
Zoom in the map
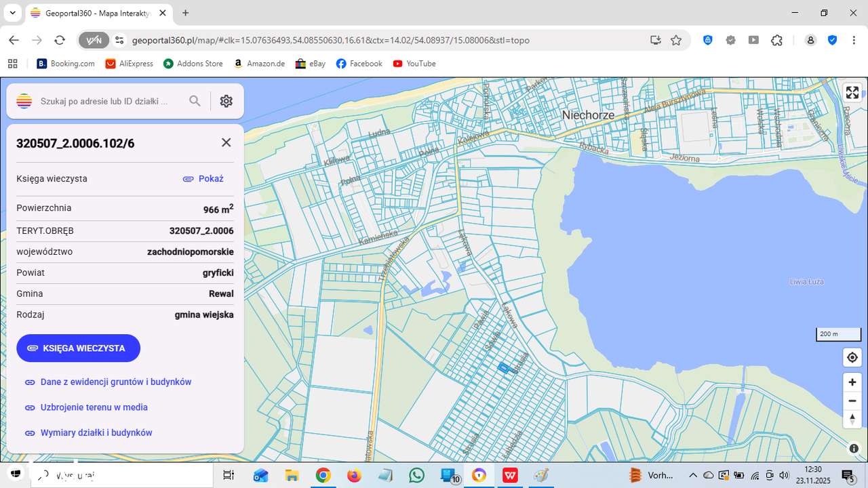(x=852, y=382)
